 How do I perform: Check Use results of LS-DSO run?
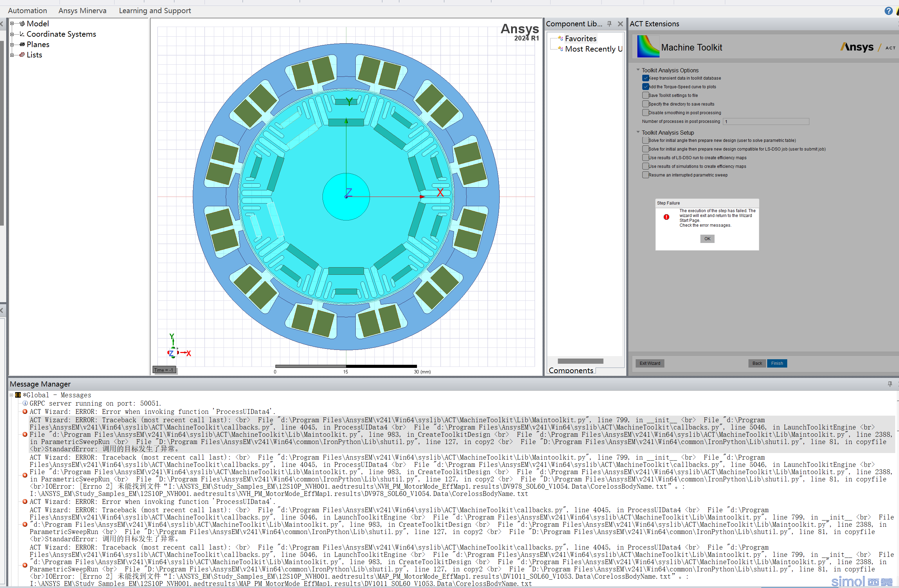(x=646, y=157)
